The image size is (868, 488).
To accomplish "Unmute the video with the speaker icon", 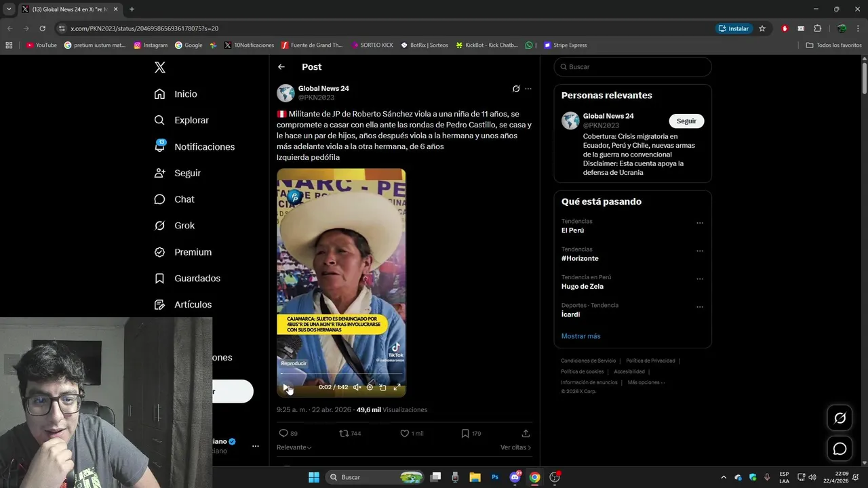I will [x=357, y=387].
